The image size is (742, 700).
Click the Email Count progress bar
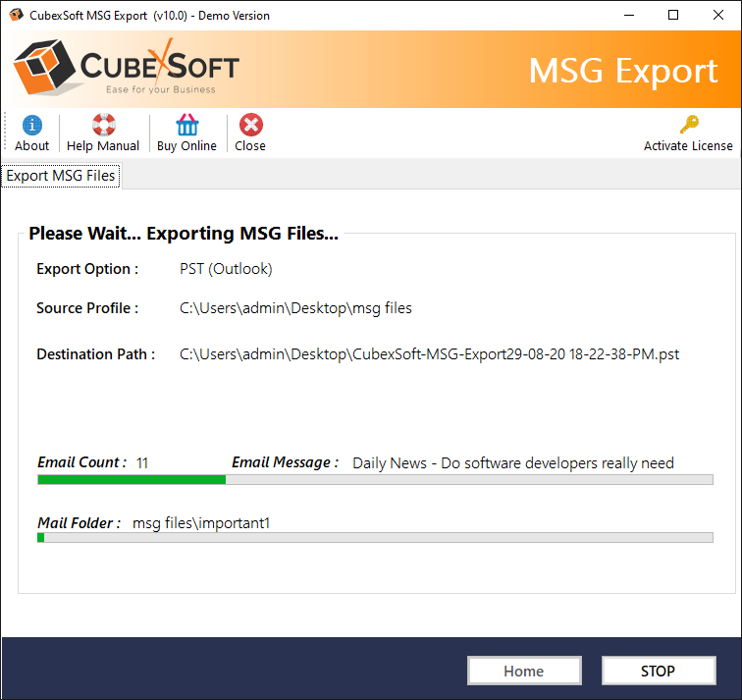(375, 479)
